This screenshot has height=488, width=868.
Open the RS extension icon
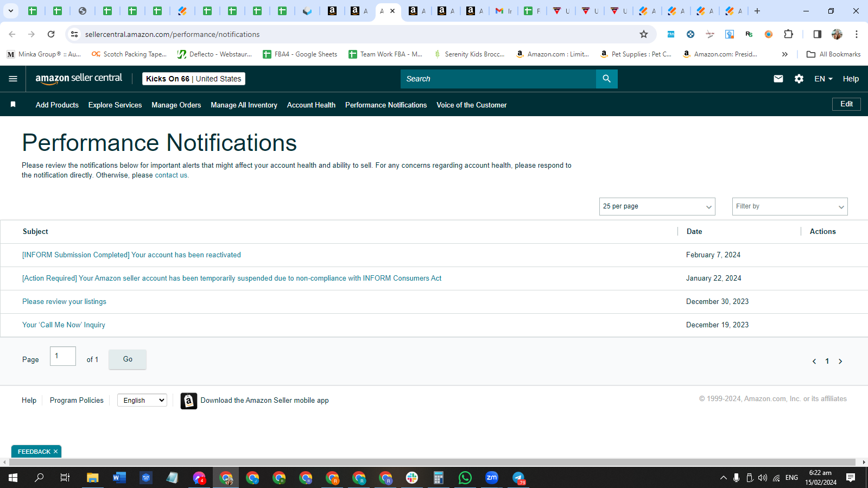click(749, 34)
